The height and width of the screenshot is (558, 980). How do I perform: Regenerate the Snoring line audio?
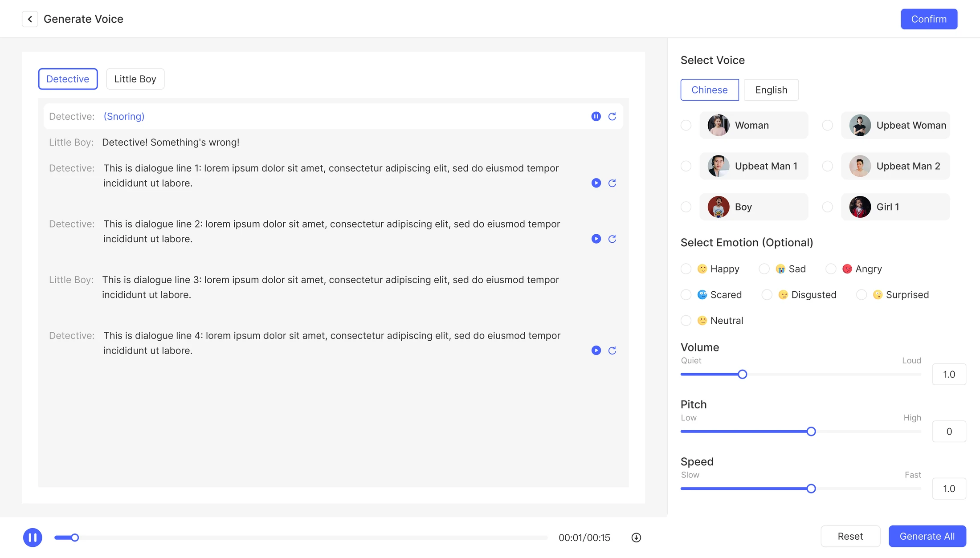[x=612, y=116]
